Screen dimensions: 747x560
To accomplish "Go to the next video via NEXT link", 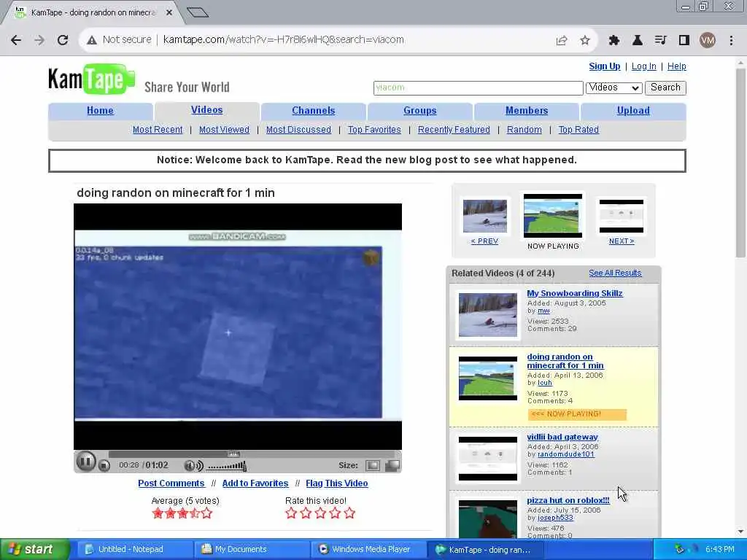I will (x=622, y=241).
